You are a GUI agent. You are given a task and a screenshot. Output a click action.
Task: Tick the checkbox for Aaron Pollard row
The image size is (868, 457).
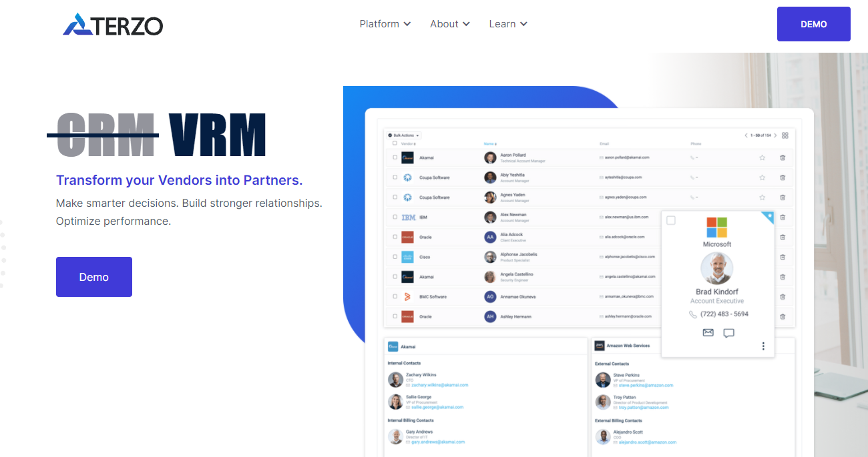[395, 158]
